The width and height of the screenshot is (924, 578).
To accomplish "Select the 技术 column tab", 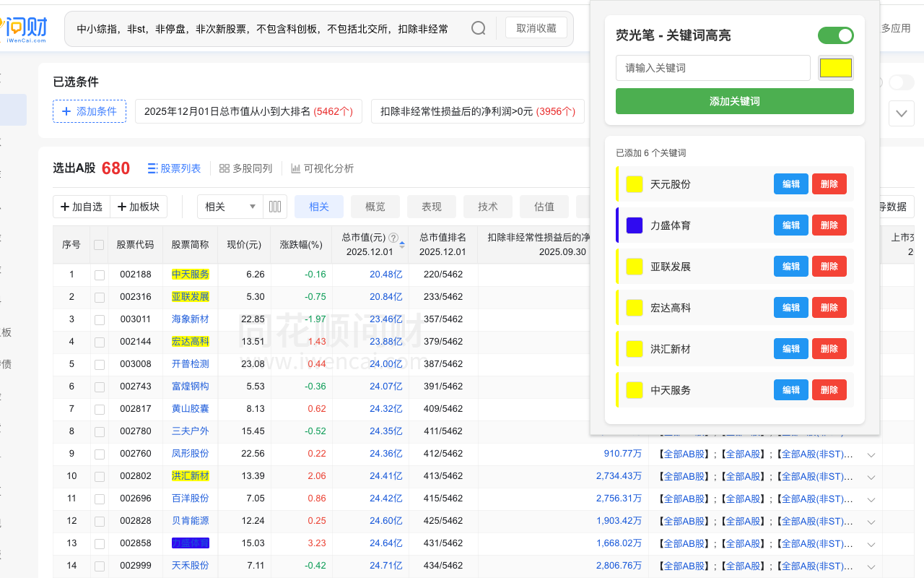I will click(x=488, y=207).
